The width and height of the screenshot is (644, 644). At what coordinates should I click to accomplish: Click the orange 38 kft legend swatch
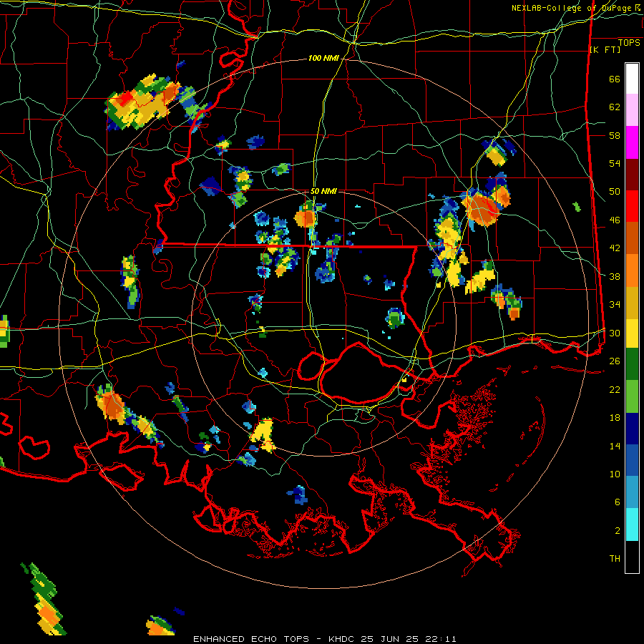632,270
